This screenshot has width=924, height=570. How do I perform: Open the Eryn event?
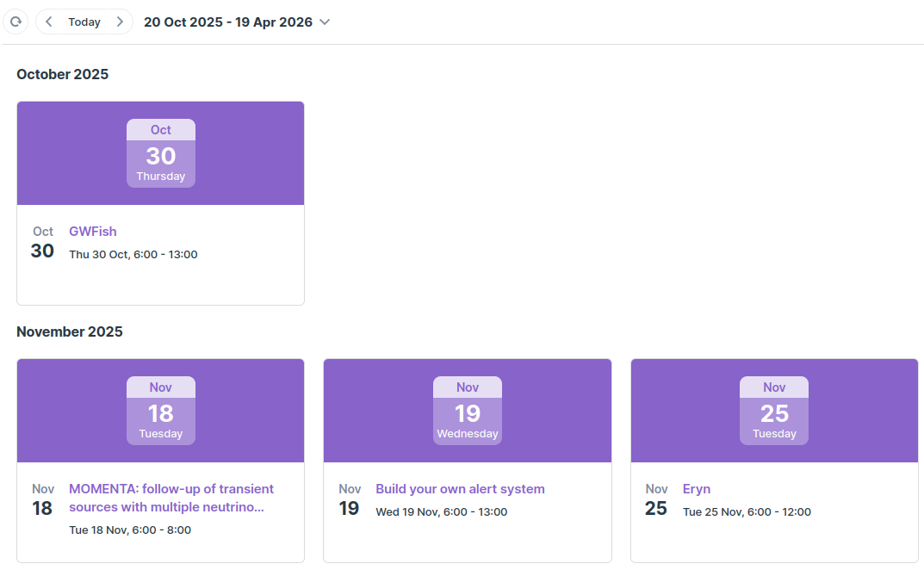(x=697, y=488)
